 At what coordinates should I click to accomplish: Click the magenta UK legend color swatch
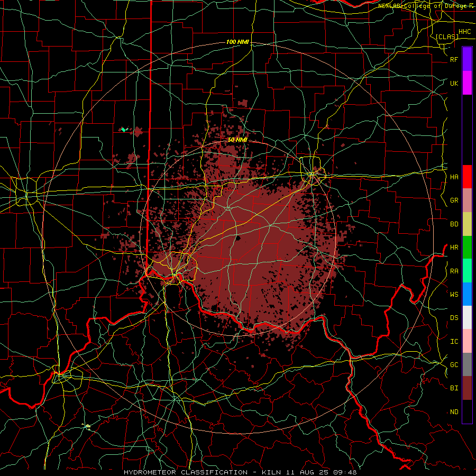pyautogui.click(x=467, y=83)
